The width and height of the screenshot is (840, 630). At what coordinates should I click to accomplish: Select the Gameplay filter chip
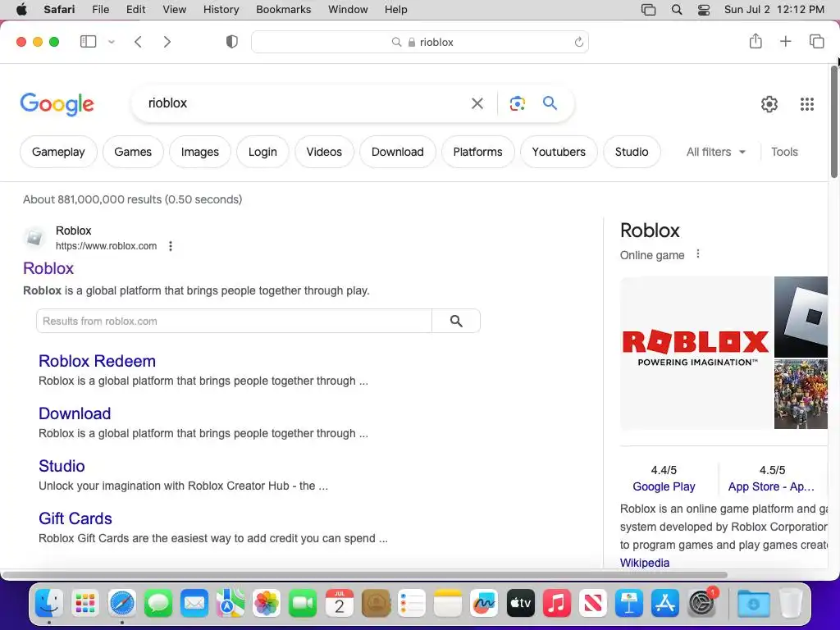point(58,152)
